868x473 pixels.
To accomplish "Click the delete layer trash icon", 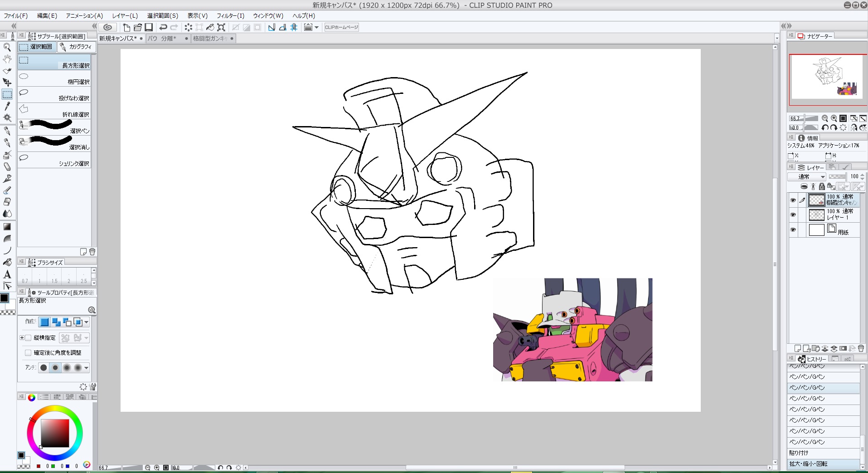I will [861, 348].
